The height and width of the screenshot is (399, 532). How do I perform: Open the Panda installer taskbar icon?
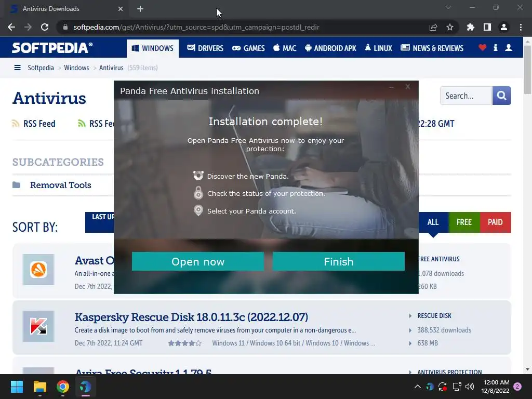86,387
